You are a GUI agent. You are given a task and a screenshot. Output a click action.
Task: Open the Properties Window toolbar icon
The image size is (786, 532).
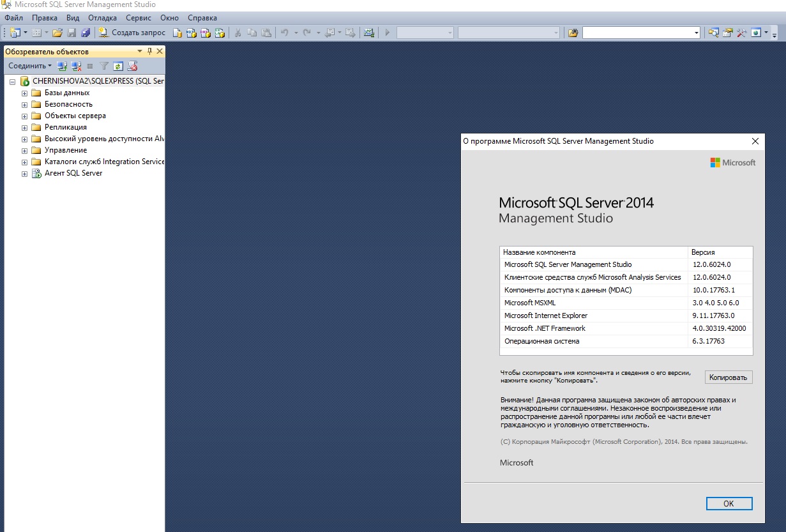point(728,33)
